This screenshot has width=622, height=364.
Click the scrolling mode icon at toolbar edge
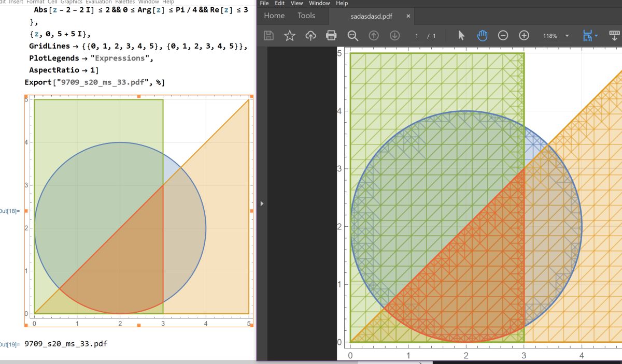coord(615,36)
